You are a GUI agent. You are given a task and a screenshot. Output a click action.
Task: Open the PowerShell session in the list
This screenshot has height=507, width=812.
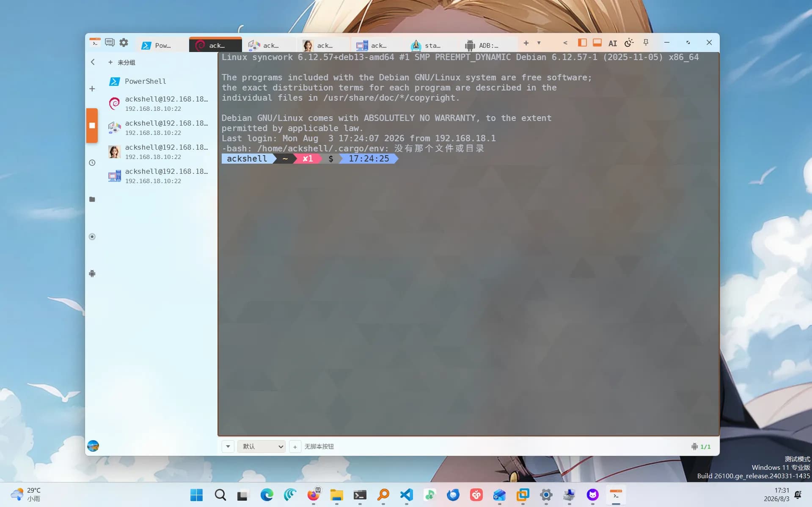tap(159, 81)
